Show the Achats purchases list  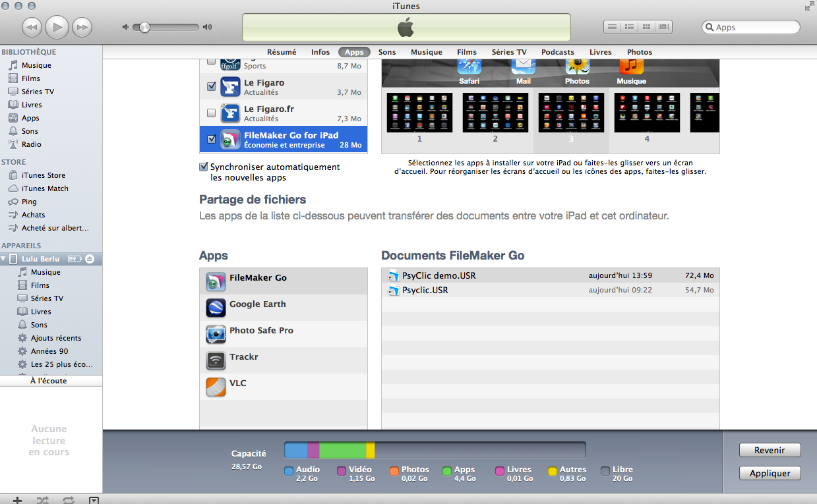pos(33,215)
